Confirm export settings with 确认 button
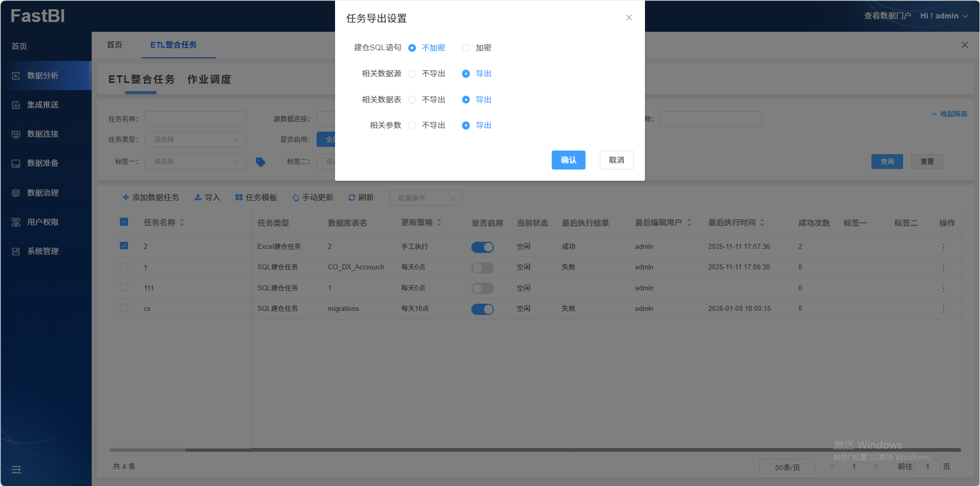This screenshot has width=980, height=486. pos(568,160)
